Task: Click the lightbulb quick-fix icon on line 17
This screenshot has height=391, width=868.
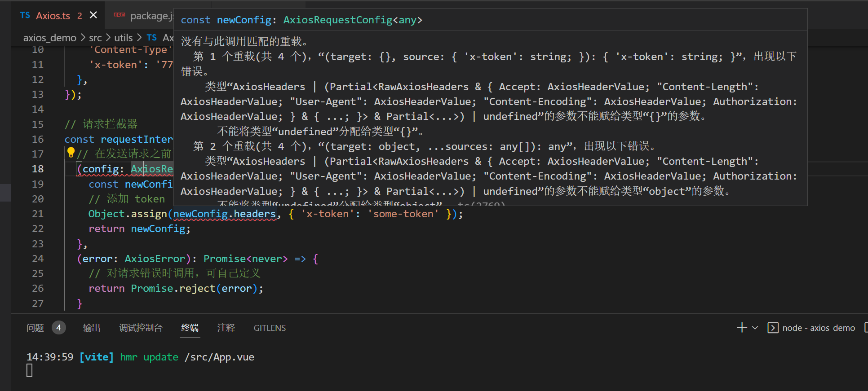Action: coord(71,153)
